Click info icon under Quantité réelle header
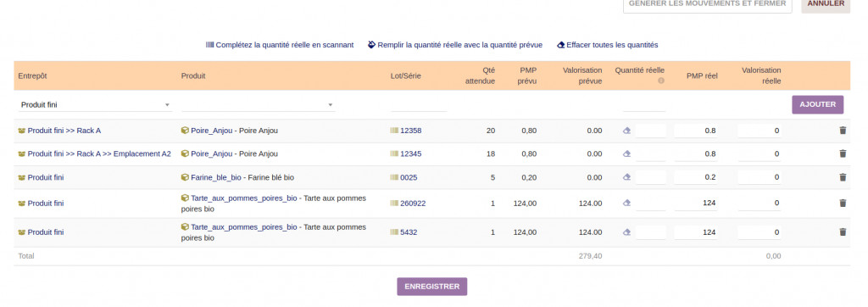 click(661, 81)
